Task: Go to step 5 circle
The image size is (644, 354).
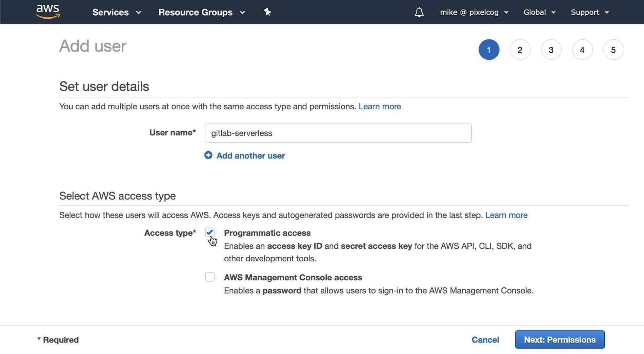Action: pyautogui.click(x=613, y=50)
